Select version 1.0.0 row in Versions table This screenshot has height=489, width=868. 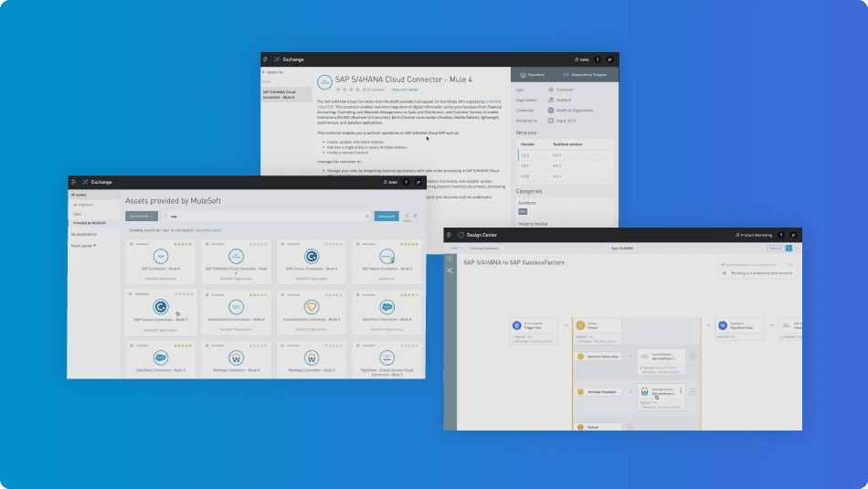(x=566, y=176)
